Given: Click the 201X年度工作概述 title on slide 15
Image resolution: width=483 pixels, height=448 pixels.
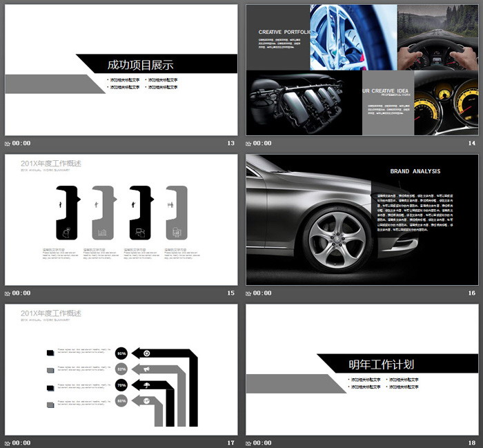Looking at the screenshot, I should point(51,164).
